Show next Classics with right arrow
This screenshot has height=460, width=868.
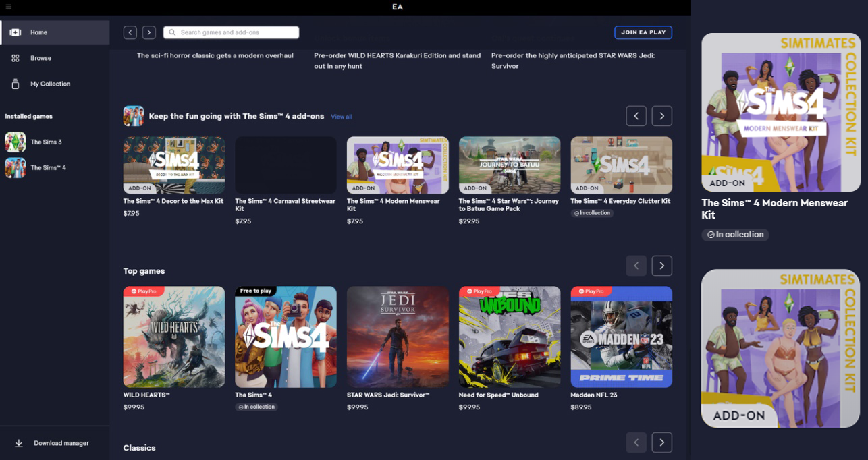(661, 442)
